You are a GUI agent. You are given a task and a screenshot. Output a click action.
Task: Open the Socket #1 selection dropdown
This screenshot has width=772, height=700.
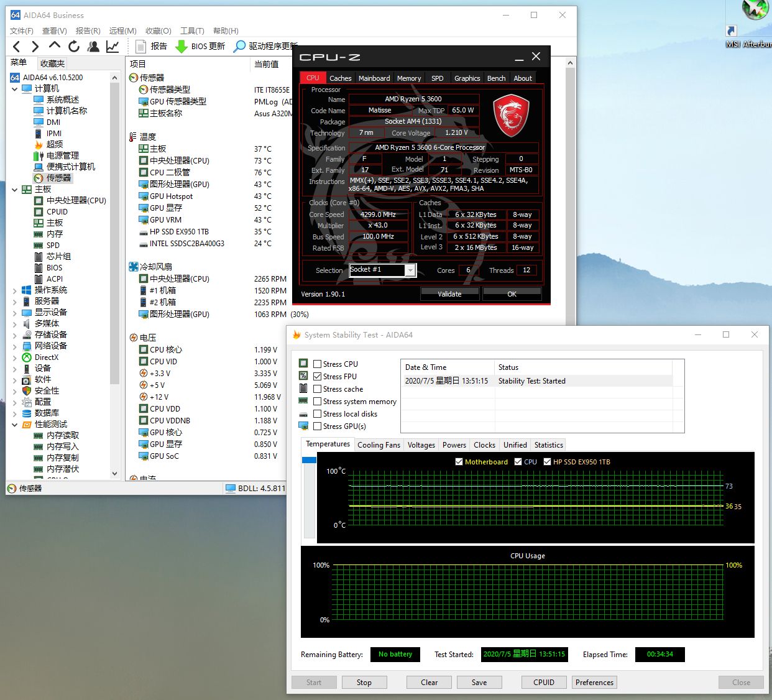coord(410,270)
